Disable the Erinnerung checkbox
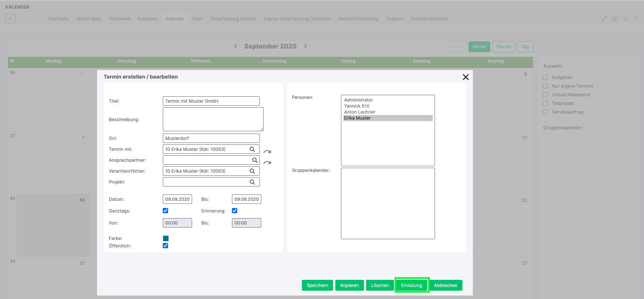Screen dimensions: 644x299 [235, 211]
